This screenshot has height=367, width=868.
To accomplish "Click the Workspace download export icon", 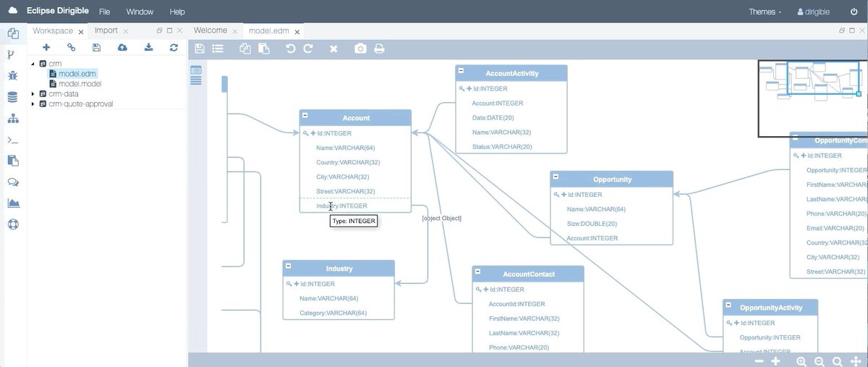I will 148,47.
